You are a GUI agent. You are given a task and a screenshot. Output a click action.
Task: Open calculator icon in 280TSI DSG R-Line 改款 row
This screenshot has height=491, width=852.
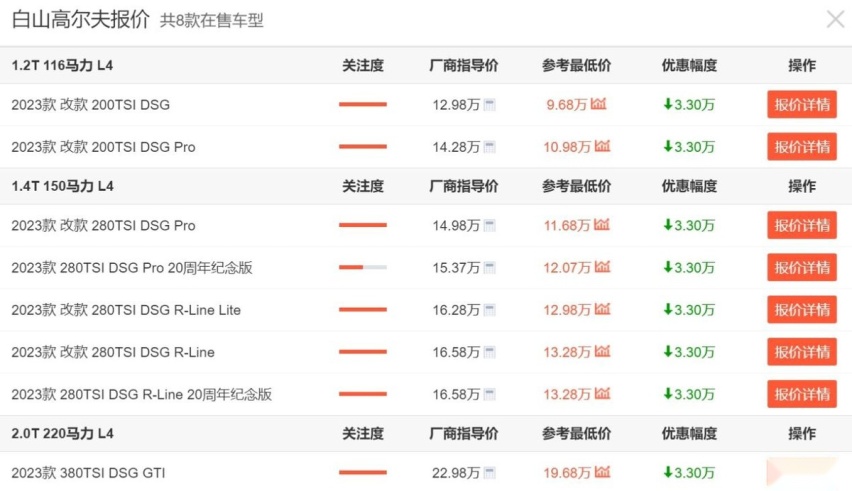click(x=490, y=352)
